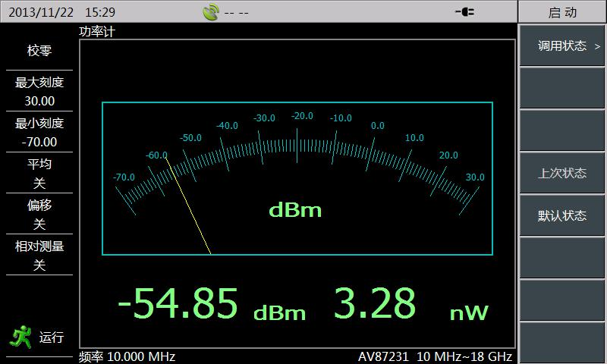607x364 pixels.
Task: Select the 上次状态 softkey
Action: click(562, 173)
